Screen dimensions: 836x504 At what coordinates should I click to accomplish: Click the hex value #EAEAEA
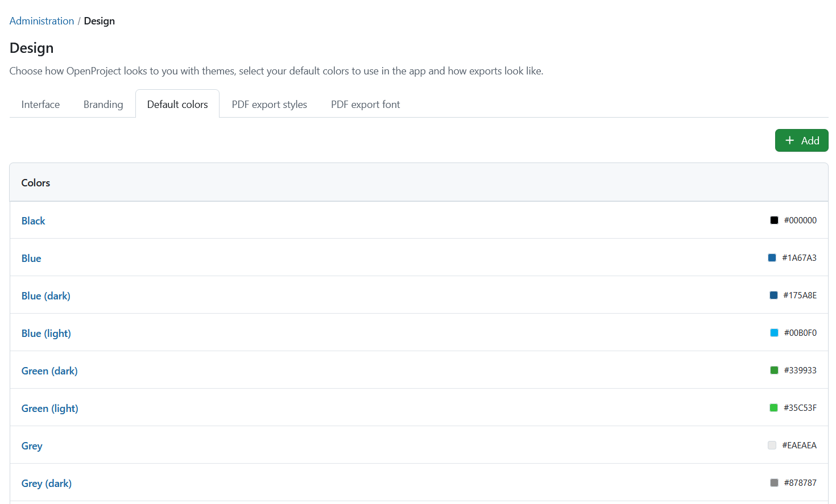(799, 445)
